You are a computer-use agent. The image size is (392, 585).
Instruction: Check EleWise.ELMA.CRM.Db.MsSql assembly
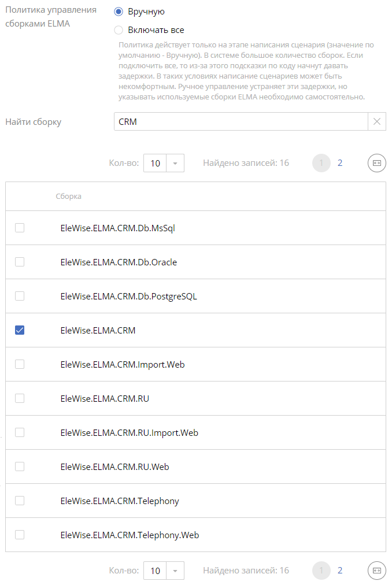pos(20,228)
